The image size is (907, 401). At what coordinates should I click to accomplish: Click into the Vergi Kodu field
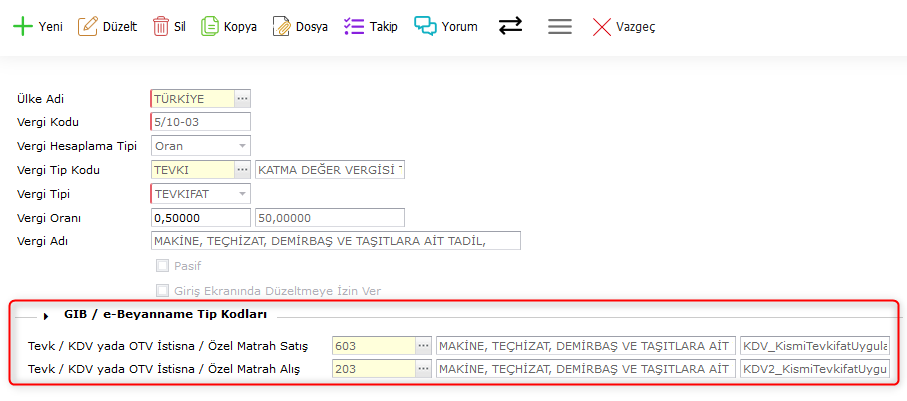(200, 122)
